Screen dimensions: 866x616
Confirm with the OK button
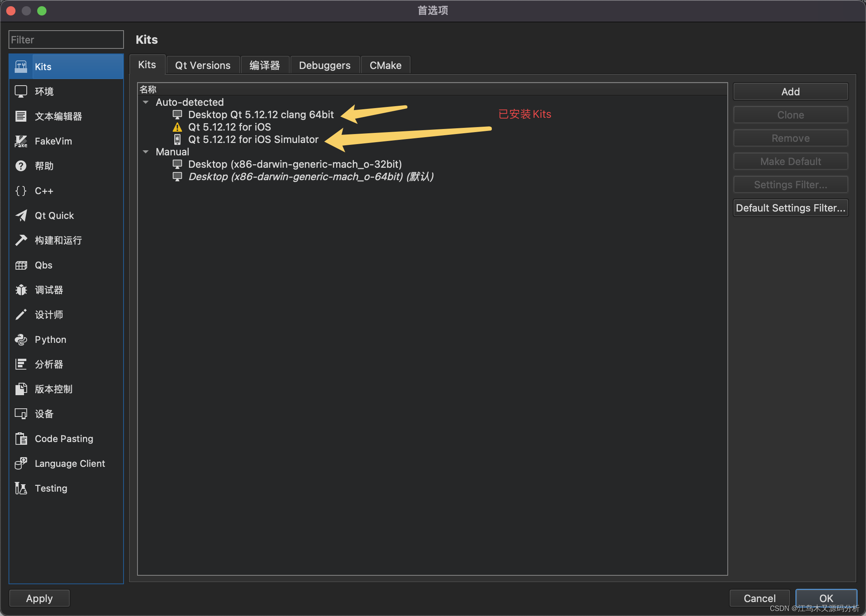pos(826,598)
